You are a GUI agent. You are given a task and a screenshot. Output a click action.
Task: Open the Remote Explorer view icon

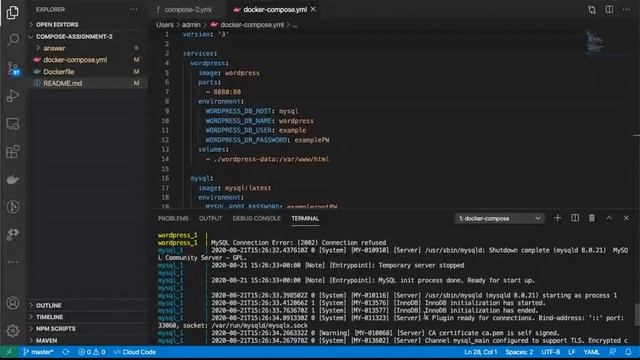(x=13, y=124)
